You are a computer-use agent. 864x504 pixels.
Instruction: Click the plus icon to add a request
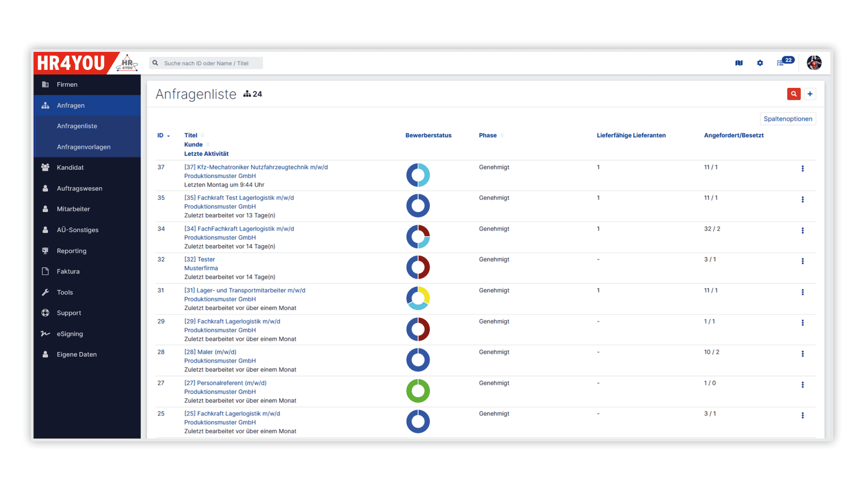pos(810,94)
